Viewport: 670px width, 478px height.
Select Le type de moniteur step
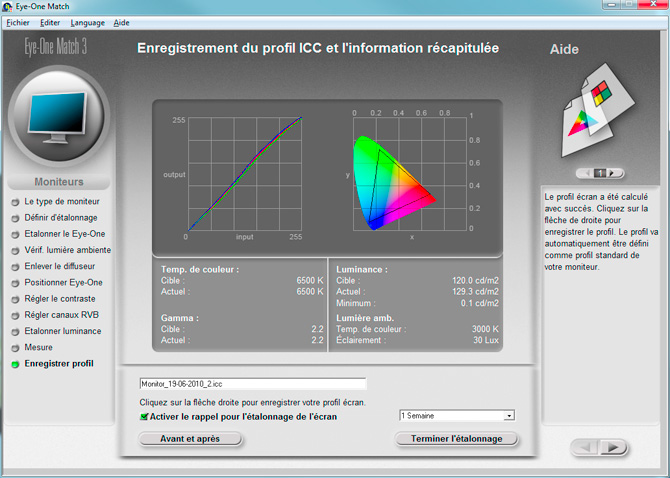62,202
